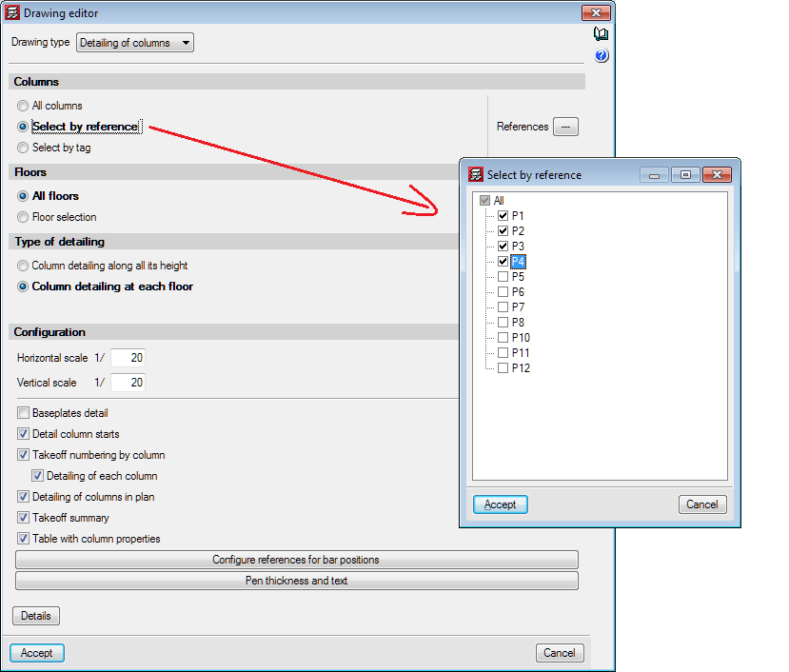Viewport: 789px width, 672px height.
Task: Choose Select by tag radio option
Action: (23, 148)
